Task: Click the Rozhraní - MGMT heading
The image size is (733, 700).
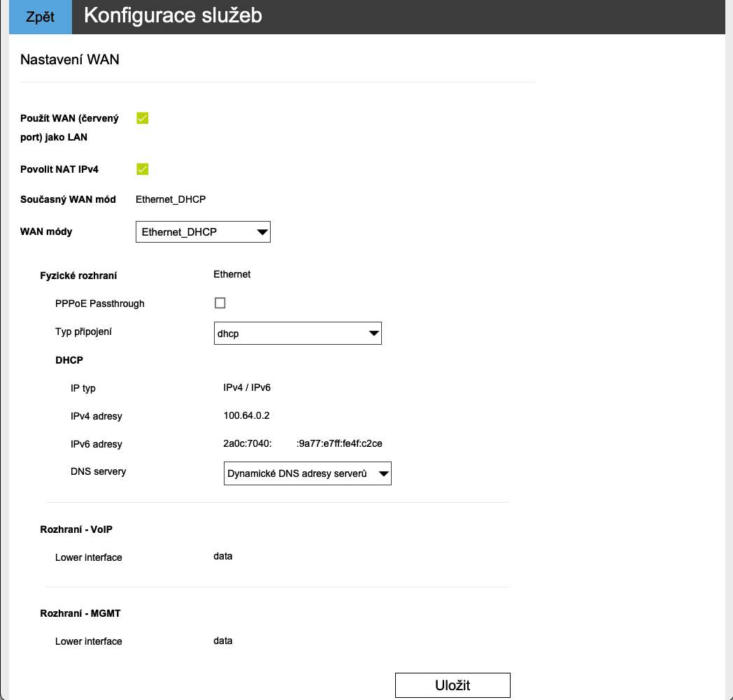Action: 80,613
